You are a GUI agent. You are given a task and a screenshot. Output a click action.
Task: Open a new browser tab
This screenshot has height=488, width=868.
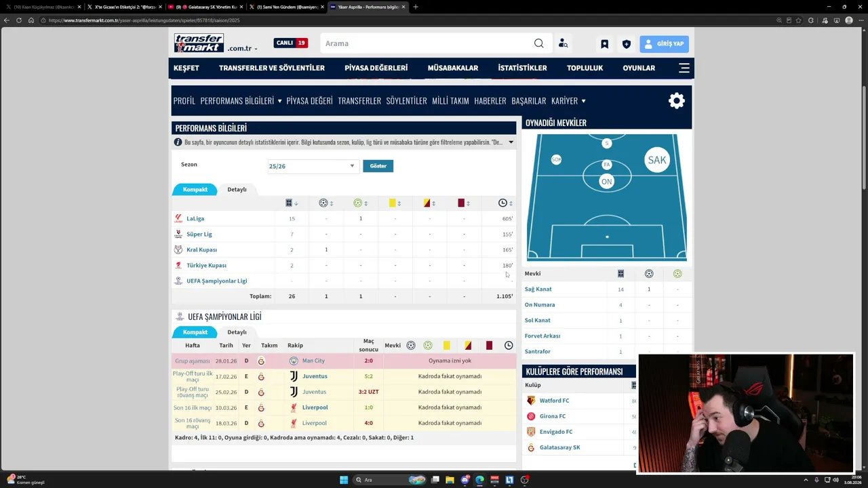click(x=416, y=7)
